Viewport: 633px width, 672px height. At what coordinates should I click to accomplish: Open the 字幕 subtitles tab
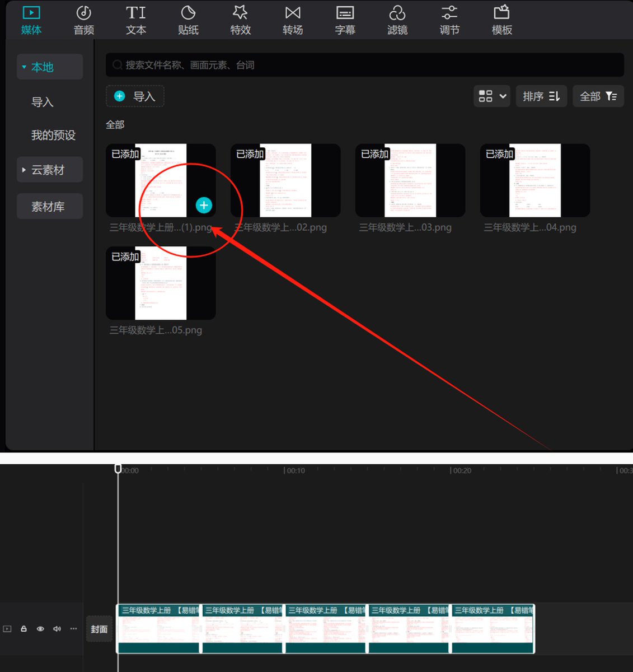coord(345,21)
